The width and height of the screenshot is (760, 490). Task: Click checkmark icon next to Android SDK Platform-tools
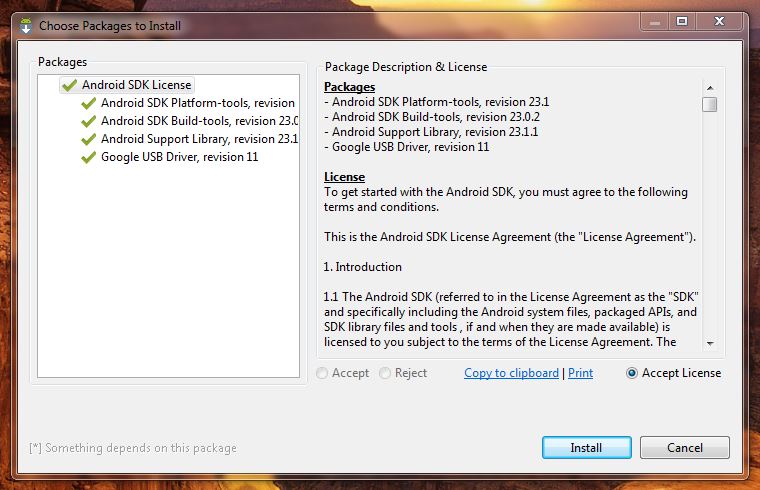pyautogui.click(x=89, y=103)
